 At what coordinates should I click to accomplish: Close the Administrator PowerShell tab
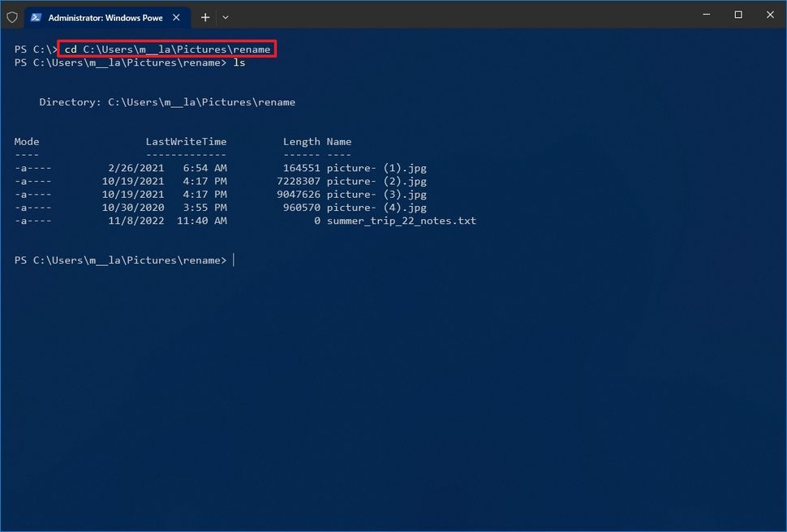175,16
